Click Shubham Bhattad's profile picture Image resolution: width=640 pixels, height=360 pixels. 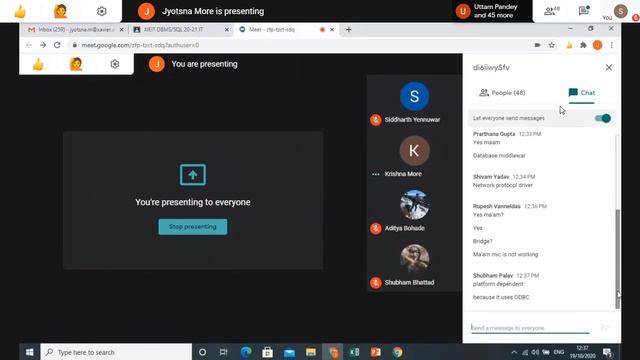tap(414, 259)
